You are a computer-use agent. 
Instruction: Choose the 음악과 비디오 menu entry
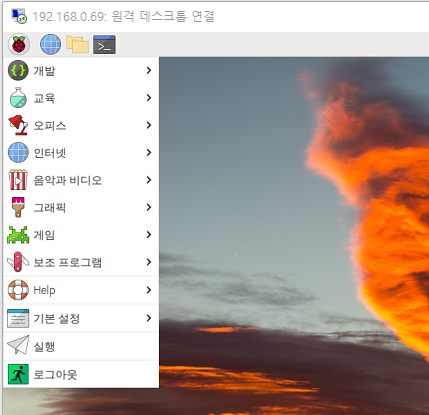[81, 180]
